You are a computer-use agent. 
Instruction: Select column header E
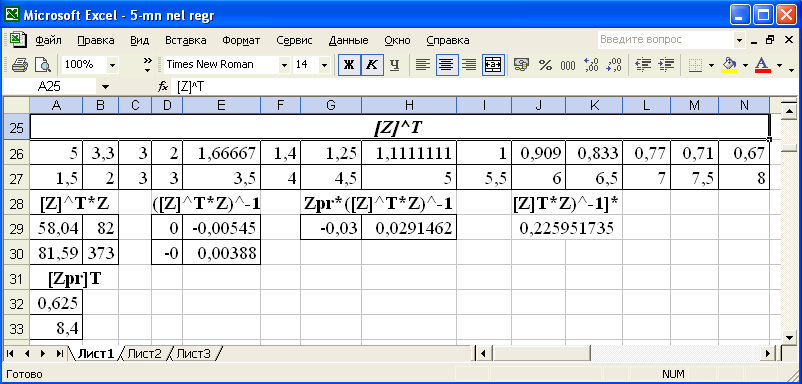[x=221, y=105]
